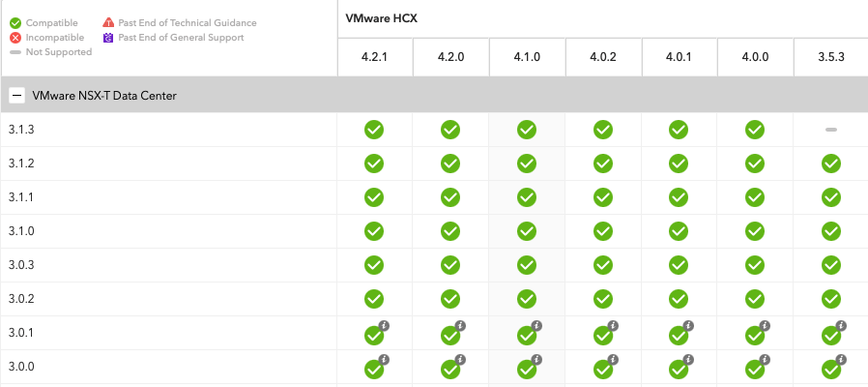Viewport: 868px width, 387px height.
Task: Click the VMware HCX product heading
Action: [x=382, y=18]
